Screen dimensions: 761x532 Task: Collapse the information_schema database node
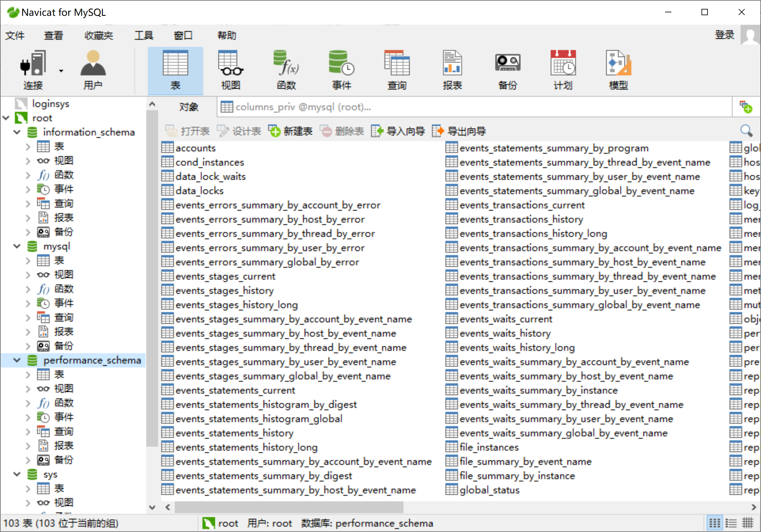(17, 132)
